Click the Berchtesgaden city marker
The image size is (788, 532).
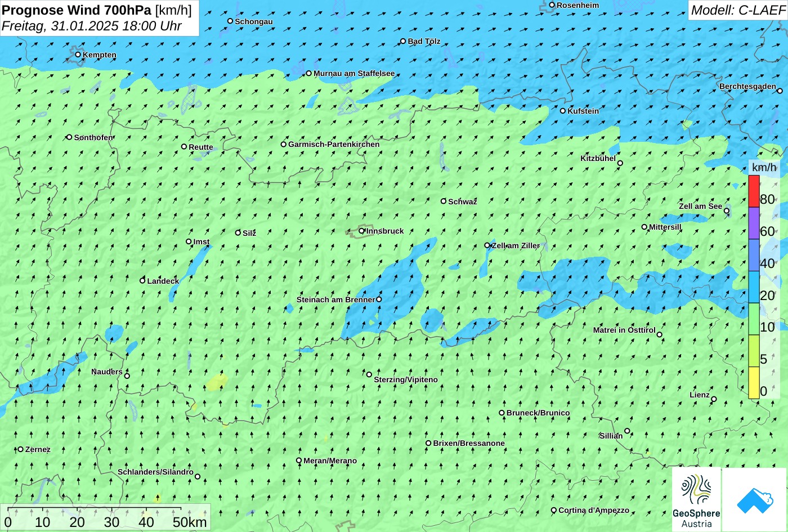780,90
